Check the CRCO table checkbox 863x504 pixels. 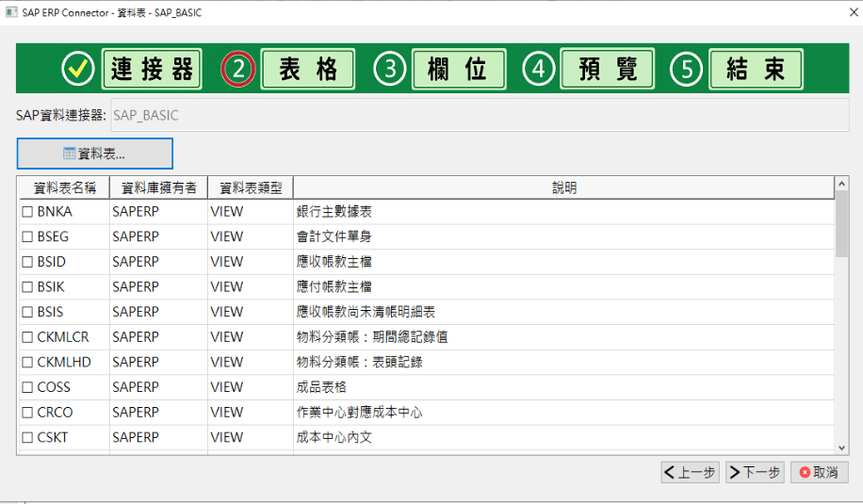click(x=27, y=412)
